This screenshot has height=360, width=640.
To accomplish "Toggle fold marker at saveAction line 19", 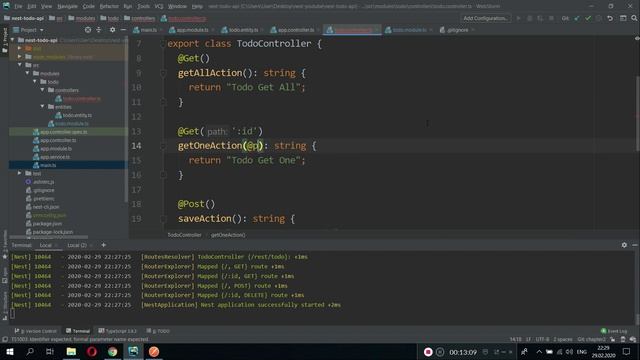I will [x=163, y=219].
